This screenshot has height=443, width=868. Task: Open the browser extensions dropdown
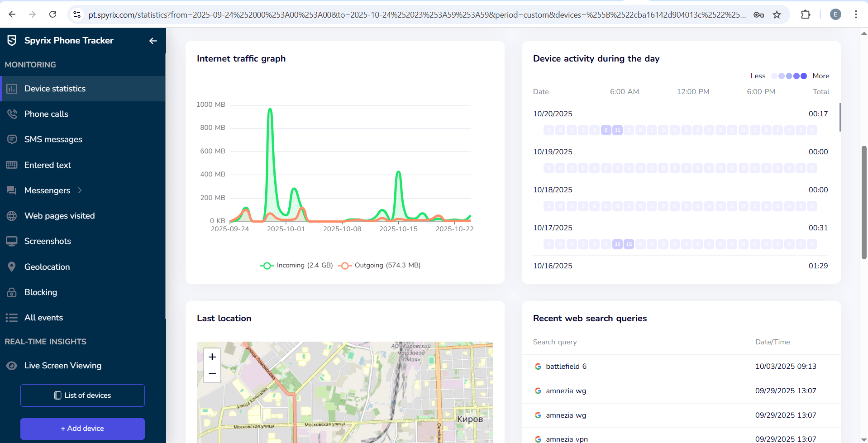tap(806, 14)
